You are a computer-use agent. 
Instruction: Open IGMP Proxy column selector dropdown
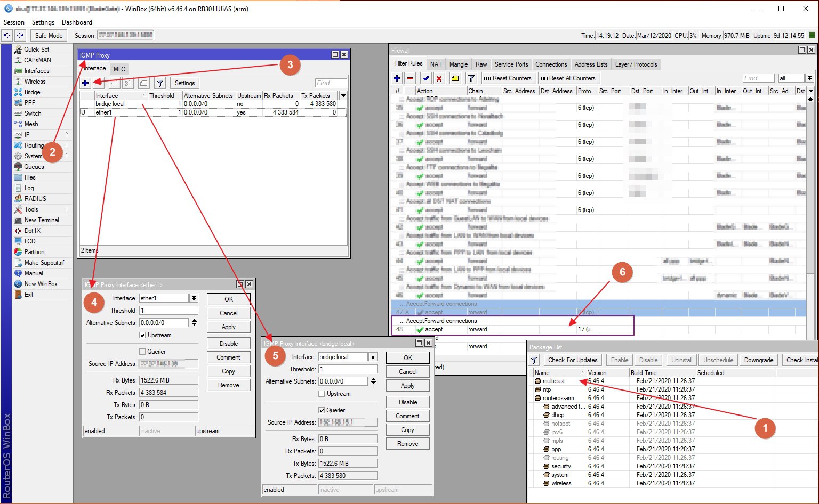point(343,96)
